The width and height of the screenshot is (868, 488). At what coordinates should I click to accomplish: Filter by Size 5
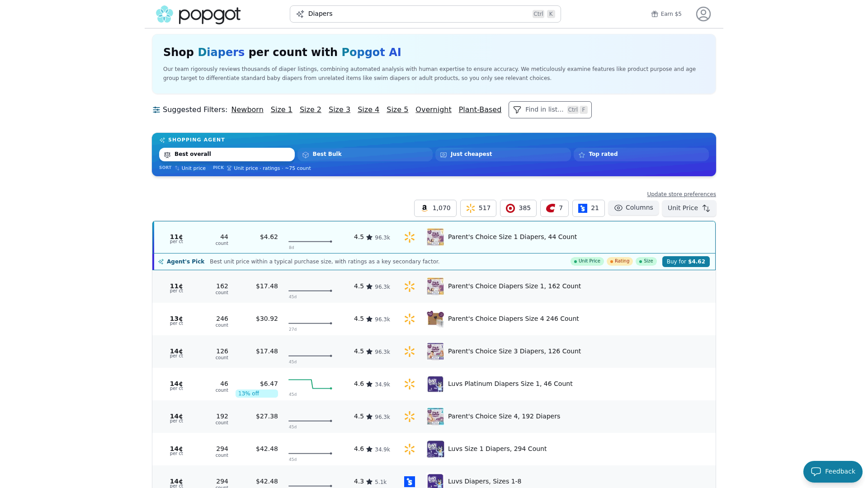click(397, 110)
